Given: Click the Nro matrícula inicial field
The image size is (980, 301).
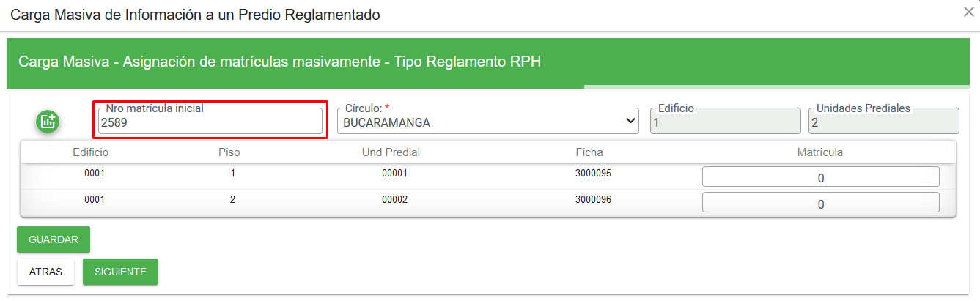Looking at the screenshot, I should click(210, 122).
